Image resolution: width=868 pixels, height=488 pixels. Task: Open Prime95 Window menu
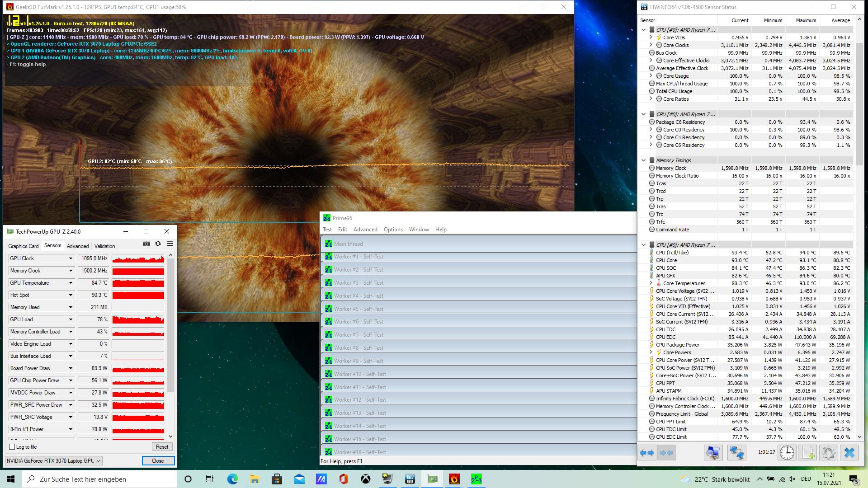419,230
